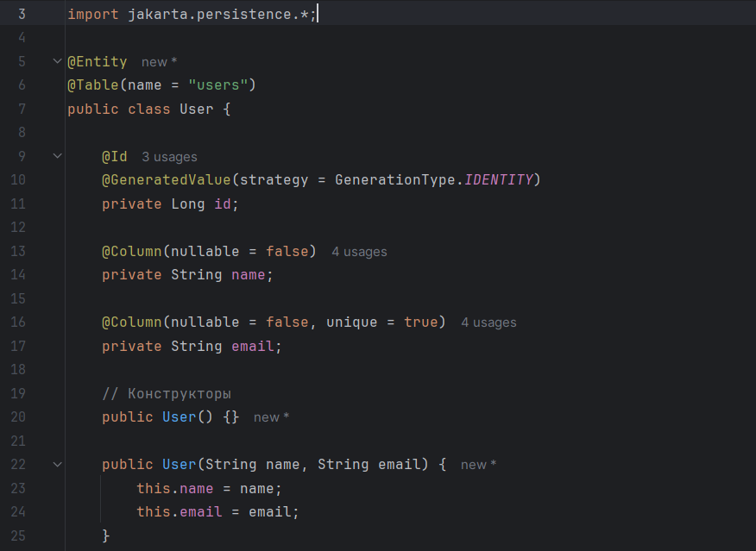Click the 'true' value on line 16
Viewport: 756px width, 551px height.
(421, 322)
